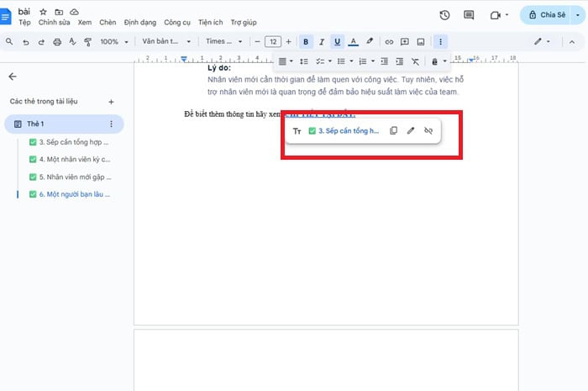Image resolution: width=588 pixels, height=391 pixels.
Task: Open editing mode pencil dropdown
Action: pyautogui.click(x=542, y=41)
